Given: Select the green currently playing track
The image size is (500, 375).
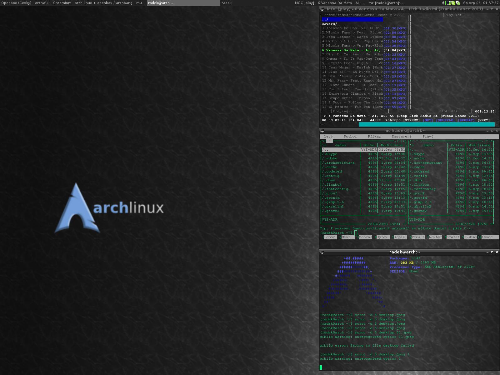Looking at the screenshot, I should pyautogui.click(x=364, y=50).
